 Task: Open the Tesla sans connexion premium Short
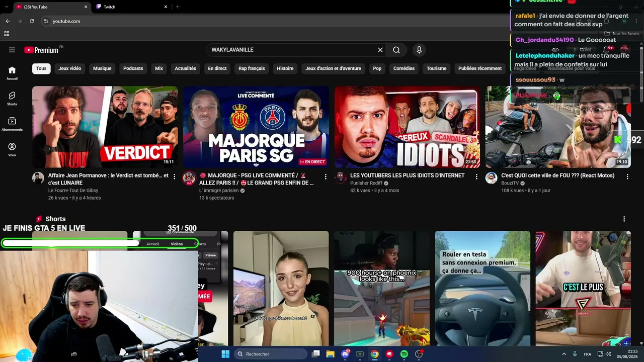(x=482, y=289)
